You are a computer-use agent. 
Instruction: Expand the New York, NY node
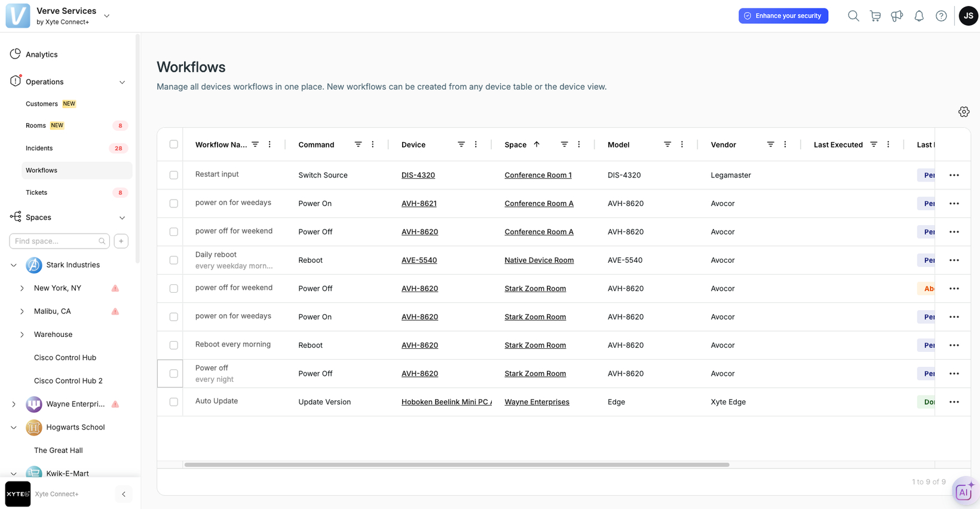(x=22, y=289)
